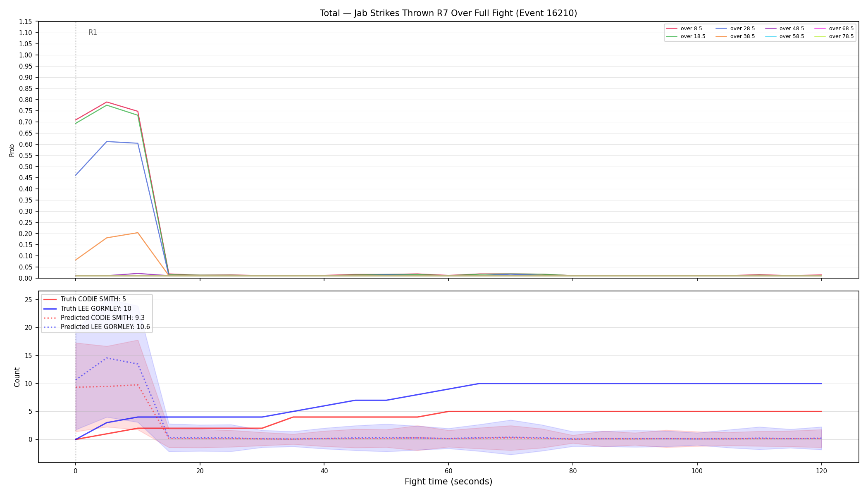Click the 25 tick on Count axis
This screenshot has width=868, height=496.
click(x=29, y=300)
